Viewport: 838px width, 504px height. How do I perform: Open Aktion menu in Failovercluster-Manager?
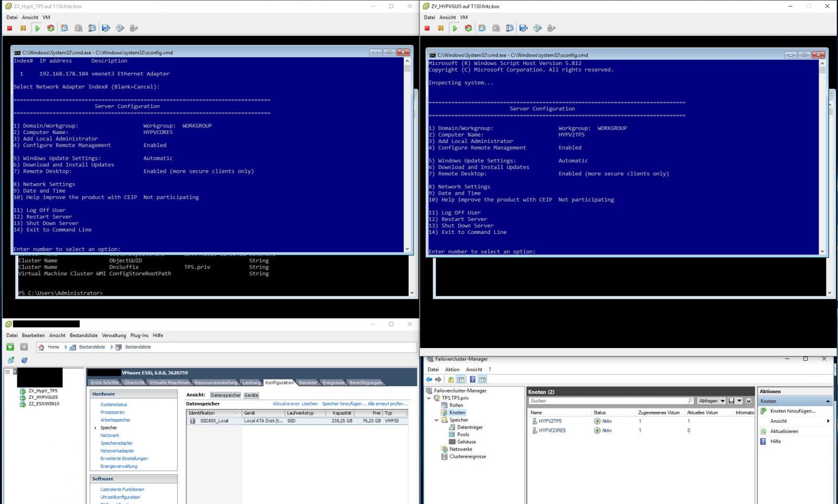pos(452,369)
